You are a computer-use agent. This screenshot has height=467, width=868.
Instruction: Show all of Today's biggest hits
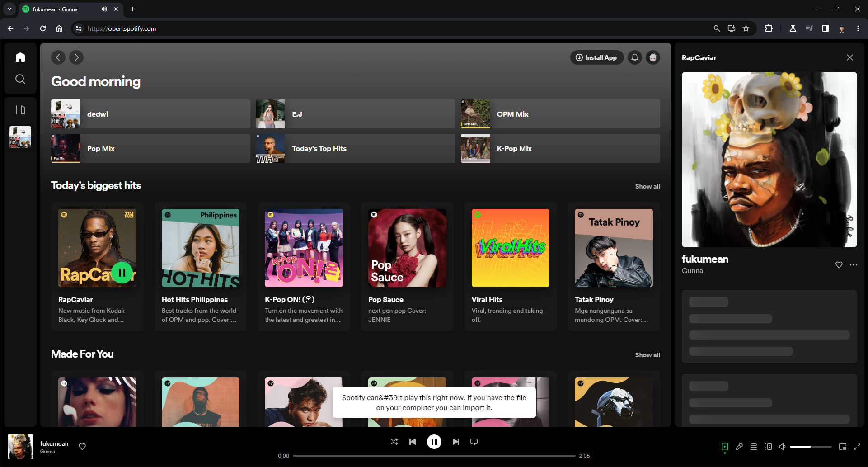(647, 186)
